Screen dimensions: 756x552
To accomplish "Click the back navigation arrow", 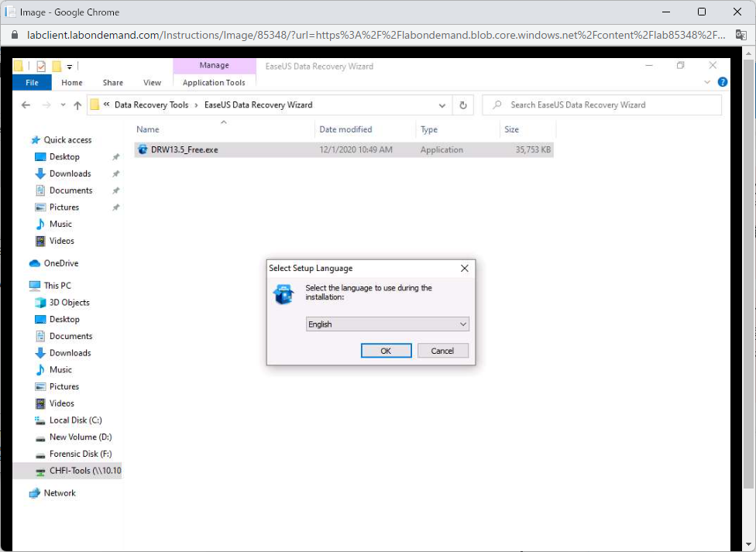I will (26, 105).
